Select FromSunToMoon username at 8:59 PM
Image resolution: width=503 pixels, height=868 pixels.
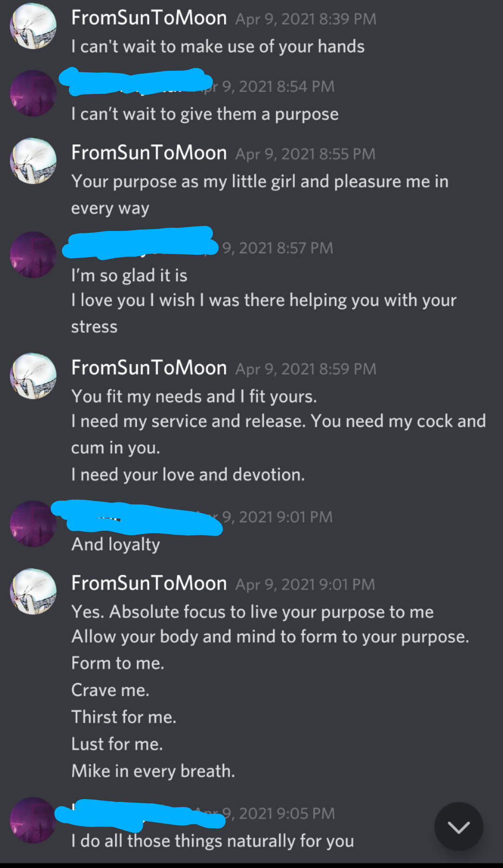(149, 368)
